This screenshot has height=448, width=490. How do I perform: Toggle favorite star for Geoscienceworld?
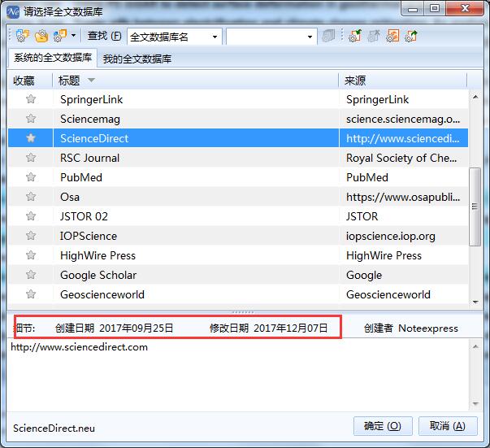31,294
